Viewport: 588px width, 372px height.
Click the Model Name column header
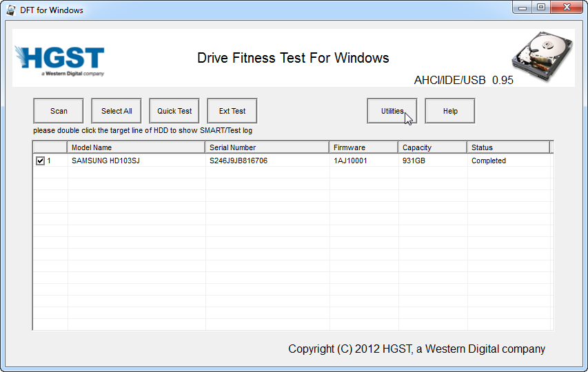coord(136,147)
